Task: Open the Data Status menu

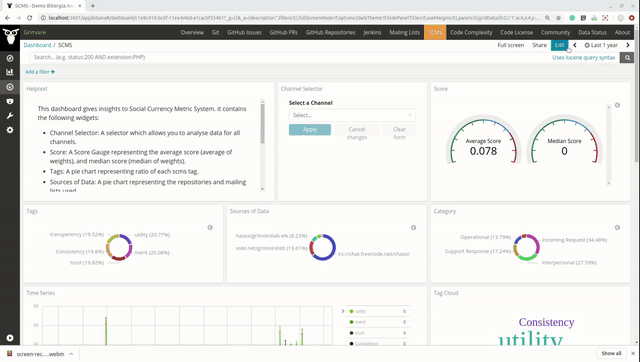Action: click(592, 32)
